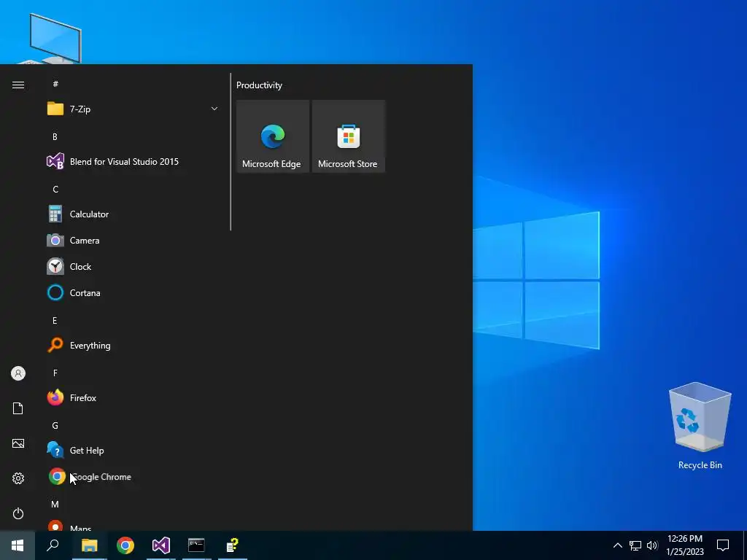This screenshot has width=747, height=560.
Task: Open the Microsoft Store tile
Action: pyautogui.click(x=348, y=136)
